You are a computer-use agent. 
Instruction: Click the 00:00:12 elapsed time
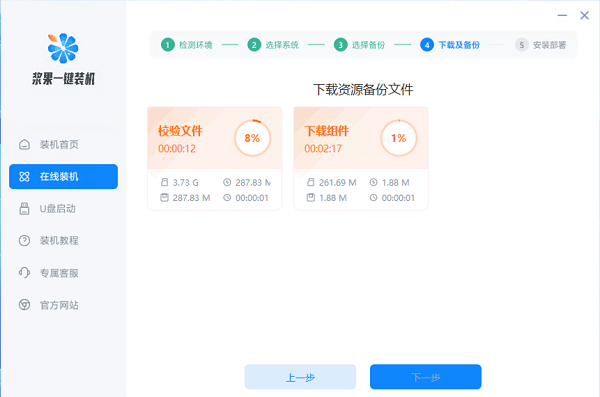[x=177, y=149]
